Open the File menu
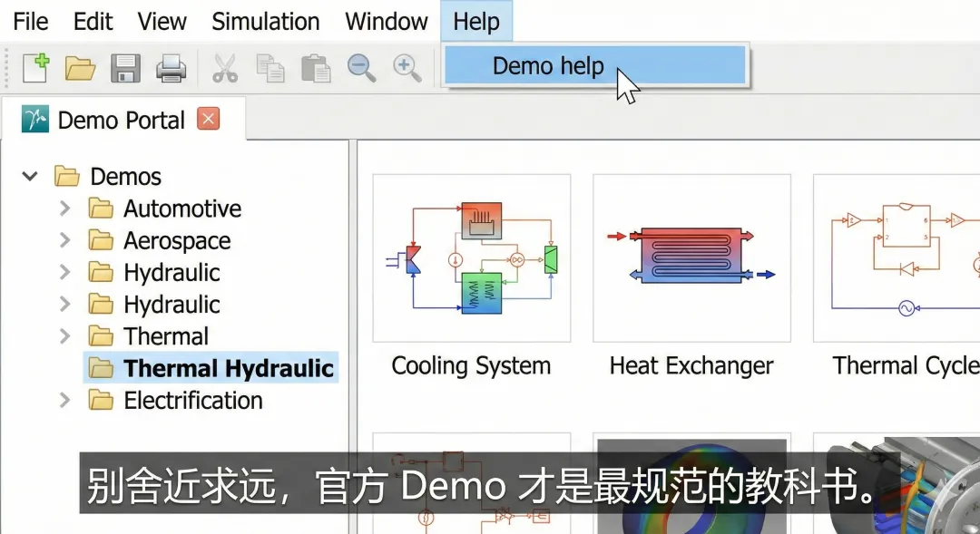Screen dimensions: 980x534 click(x=31, y=21)
